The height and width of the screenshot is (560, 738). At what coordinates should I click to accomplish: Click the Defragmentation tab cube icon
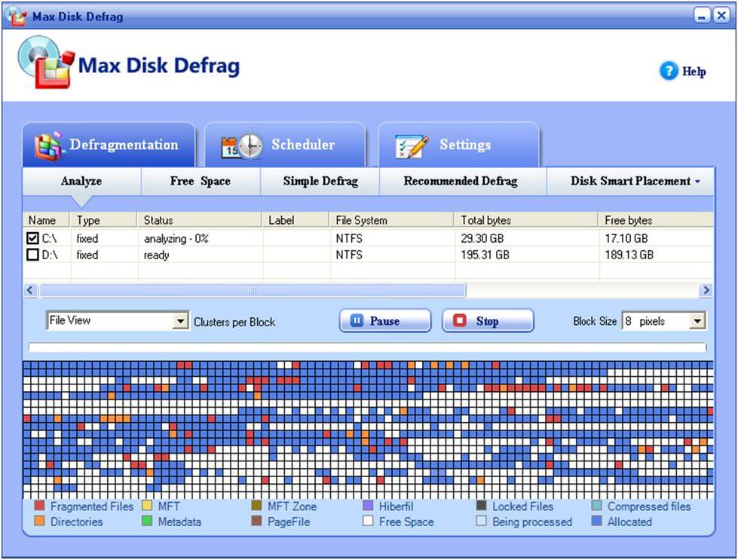coord(48,146)
